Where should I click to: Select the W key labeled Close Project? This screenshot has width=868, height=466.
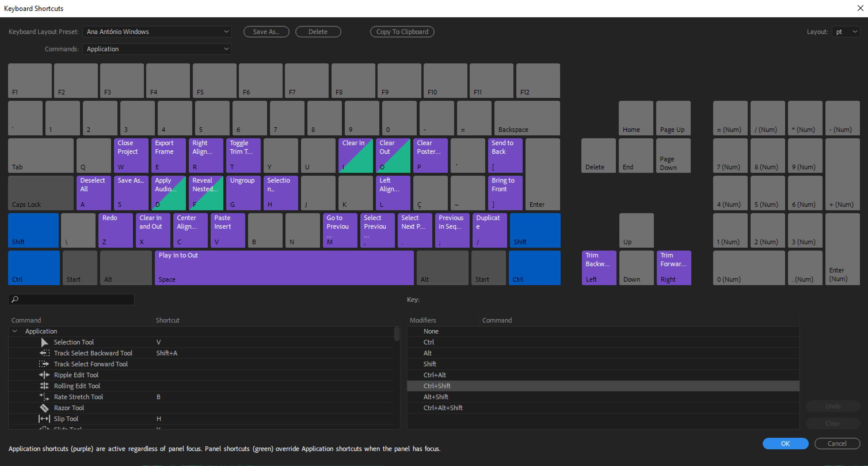coord(131,156)
